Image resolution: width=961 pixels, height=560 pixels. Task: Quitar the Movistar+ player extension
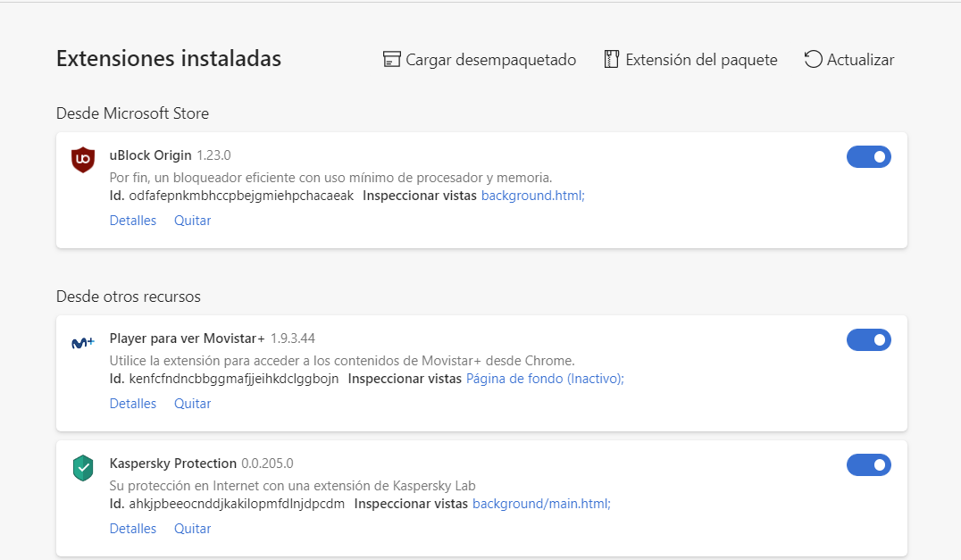(192, 404)
